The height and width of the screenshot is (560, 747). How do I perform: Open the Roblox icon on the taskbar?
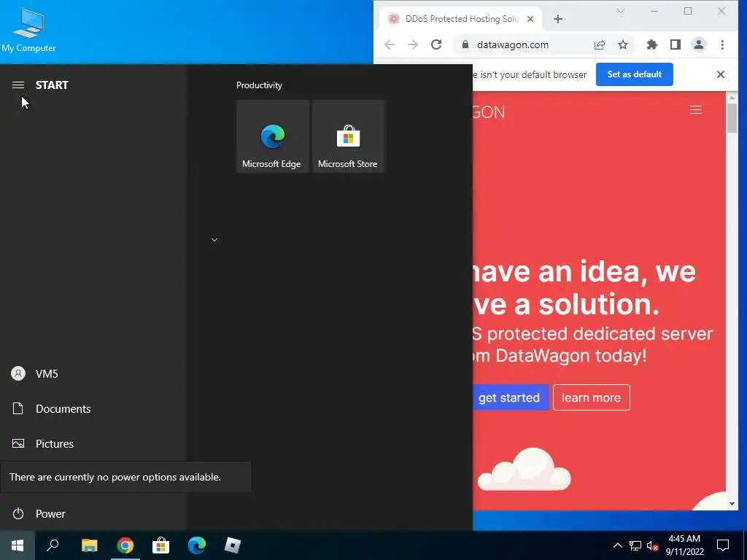coord(233,545)
